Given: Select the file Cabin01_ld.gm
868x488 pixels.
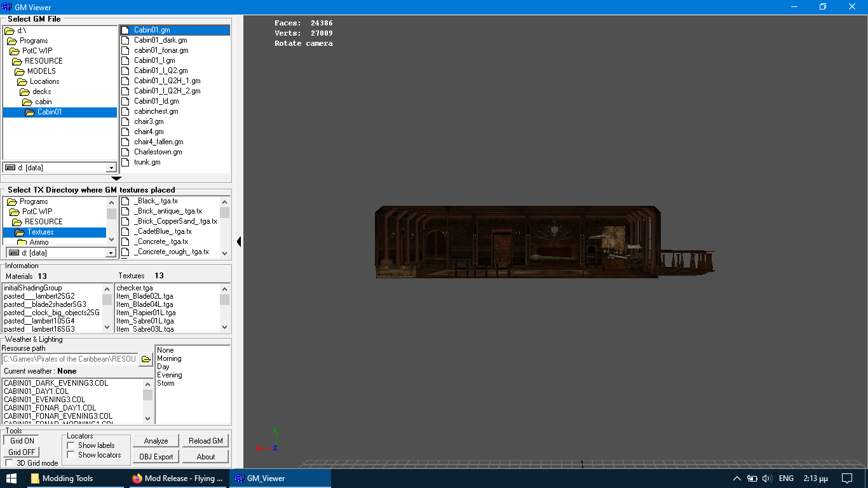Looking at the screenshot, I should point(156,101).
